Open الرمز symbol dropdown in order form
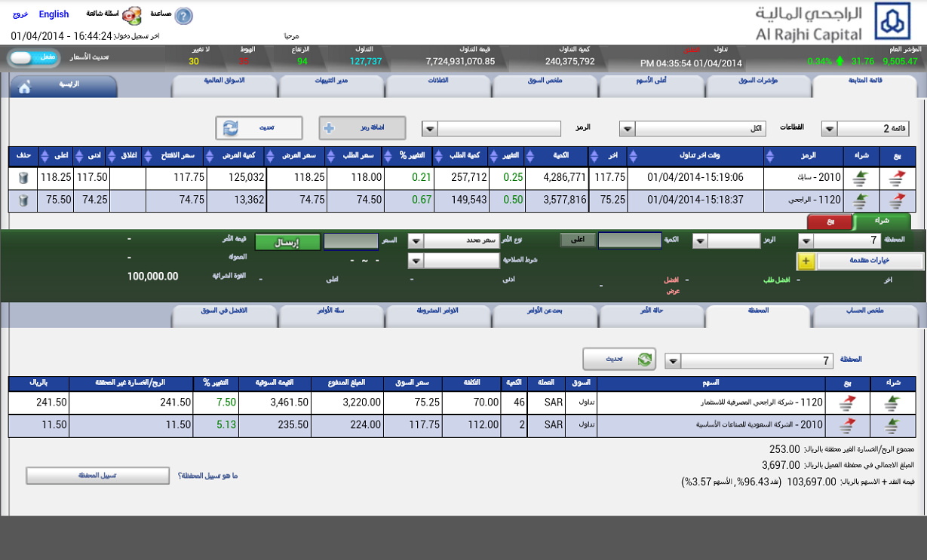This screenshot has height=560, width=927. point(701,241)
